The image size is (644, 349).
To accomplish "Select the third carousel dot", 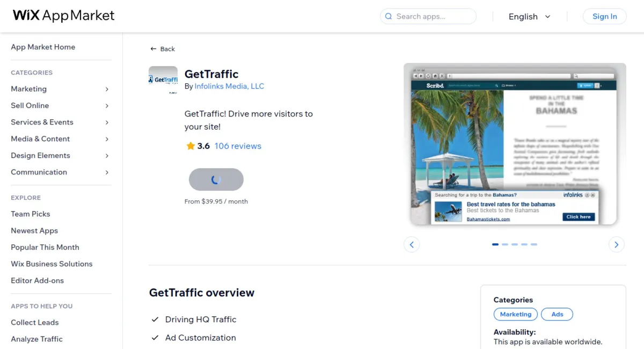I will pos(515,244).
